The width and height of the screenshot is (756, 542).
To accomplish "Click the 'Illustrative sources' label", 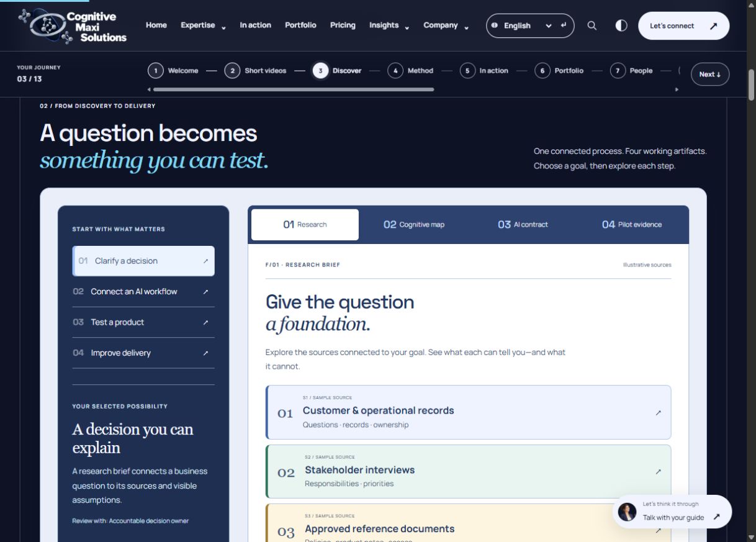I will click(x=647, y=265).
